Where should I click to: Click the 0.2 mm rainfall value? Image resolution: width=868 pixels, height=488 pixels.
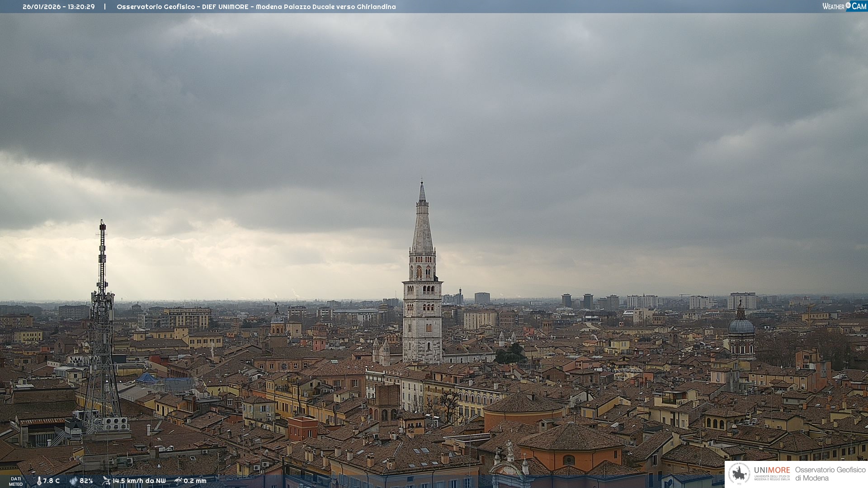(x=195, y=481)
